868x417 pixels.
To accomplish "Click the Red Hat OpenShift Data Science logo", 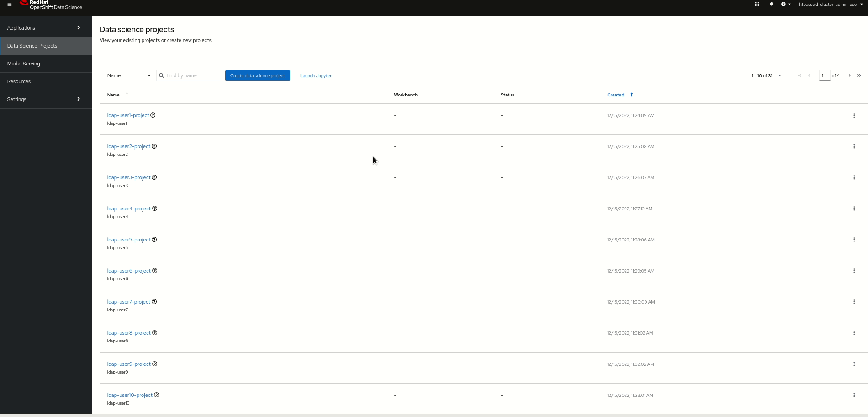I will (51, 5).
